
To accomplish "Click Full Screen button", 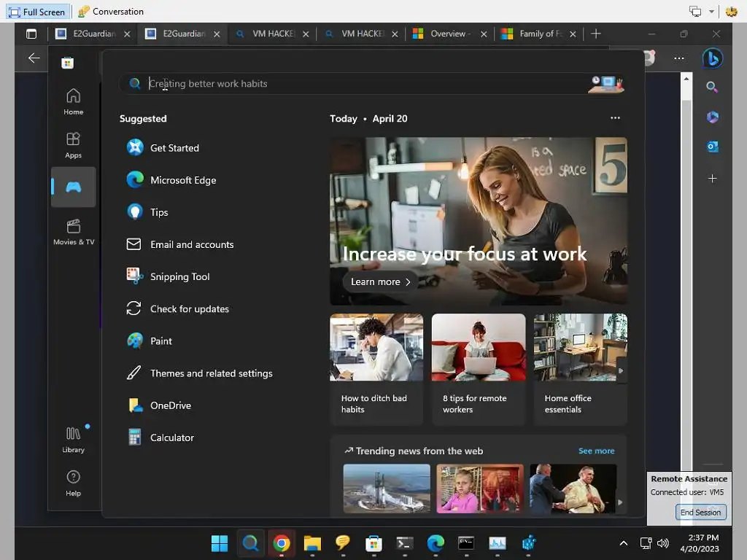I will pos(38,12).
